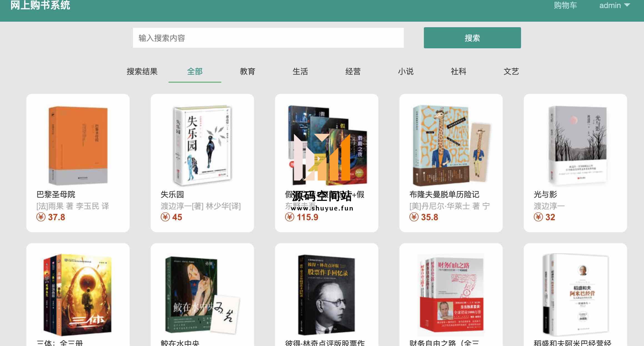Open the 失乐园 book cover image
Viewport: 644px width, 346px height.
(x=202, y=145)
